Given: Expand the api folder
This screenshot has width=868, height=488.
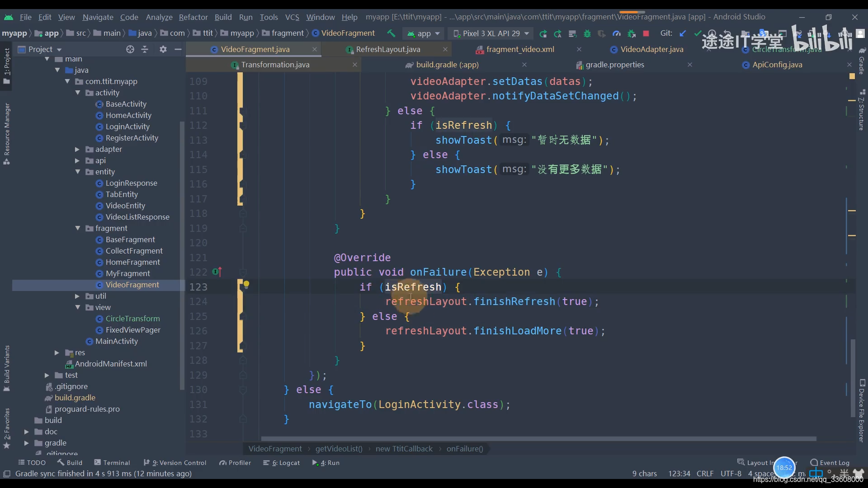Looking at the screenshot, I should pos(77,160).
